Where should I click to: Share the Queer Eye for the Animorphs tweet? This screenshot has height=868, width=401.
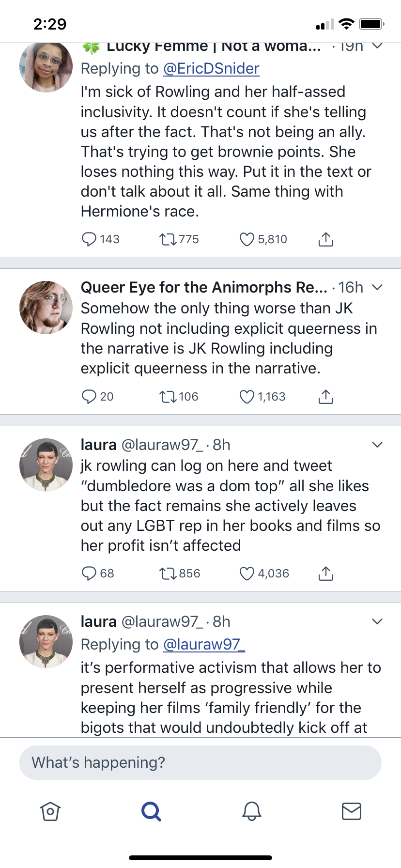[326, 396]
